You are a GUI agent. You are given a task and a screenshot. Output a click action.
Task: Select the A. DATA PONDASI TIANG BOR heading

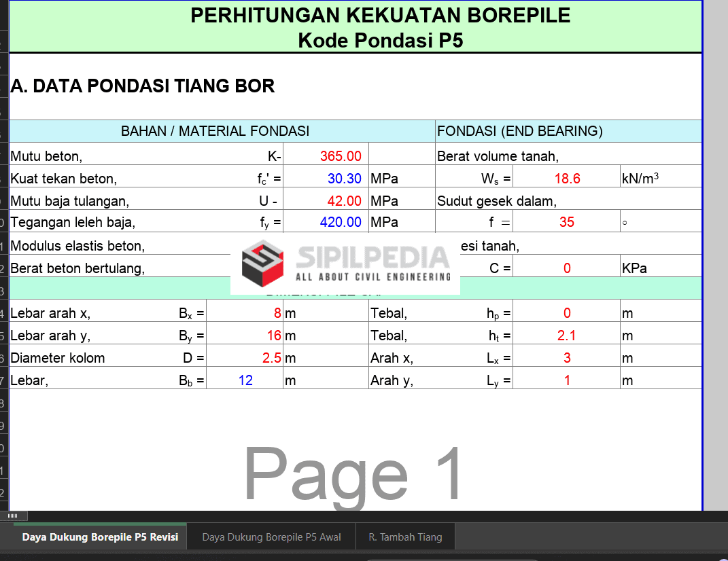click(x=143, y=86)
